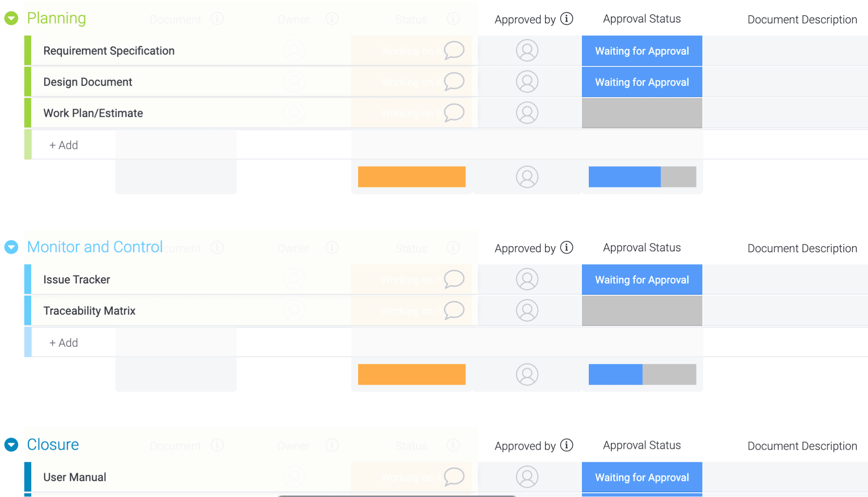This screenshot has width=868, height=497.
Task: Open comments for Requirement Specification row
Action: (454, 50)
